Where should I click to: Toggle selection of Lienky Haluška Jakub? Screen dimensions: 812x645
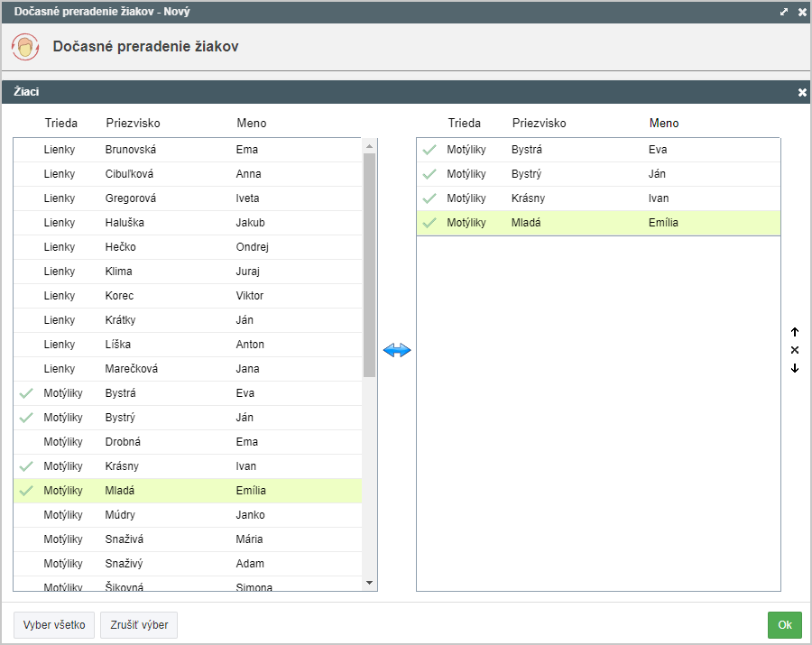tap(188, 223)
